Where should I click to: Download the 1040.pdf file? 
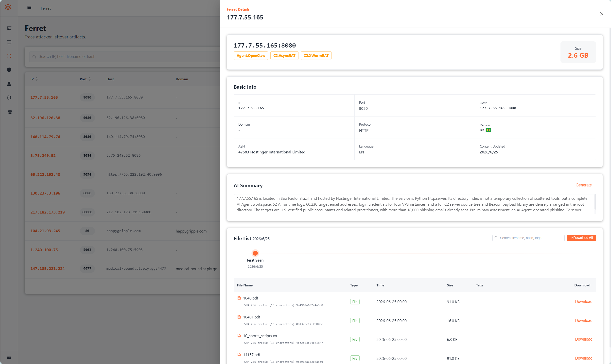pyautogui.click(x=584, y=302)
